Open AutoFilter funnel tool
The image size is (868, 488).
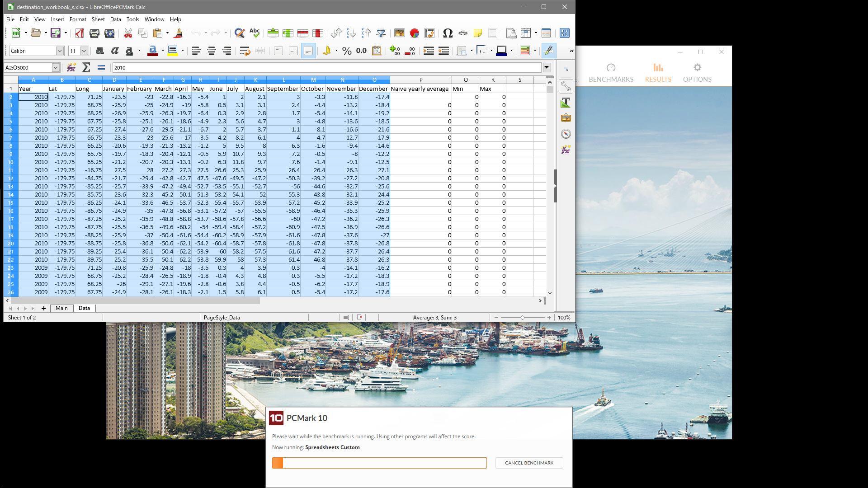click(381, 33)
